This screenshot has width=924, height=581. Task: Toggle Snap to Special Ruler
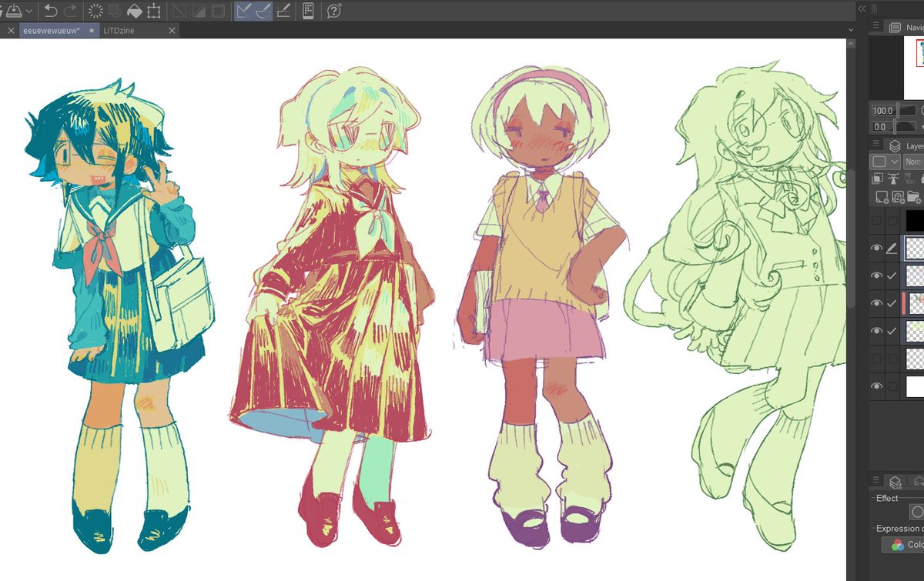tap(263, 11)
